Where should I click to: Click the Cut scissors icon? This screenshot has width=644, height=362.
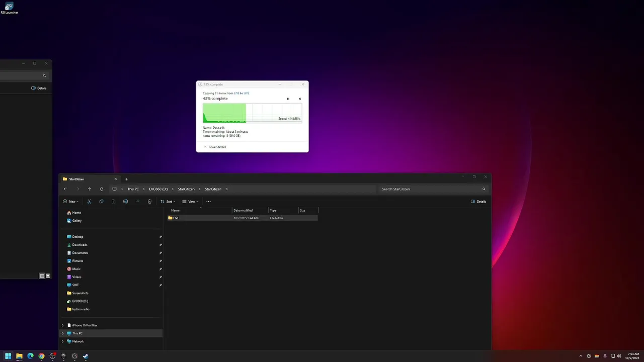tap(89, 202)
